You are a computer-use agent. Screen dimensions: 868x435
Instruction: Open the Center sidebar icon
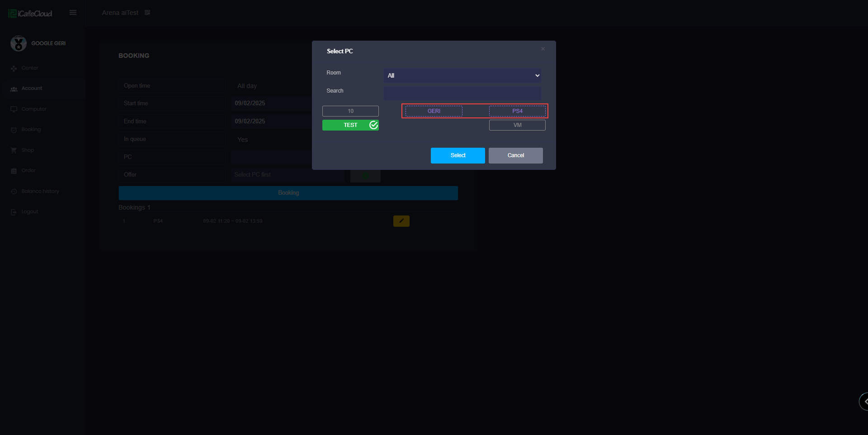click(x=14, y=68)
